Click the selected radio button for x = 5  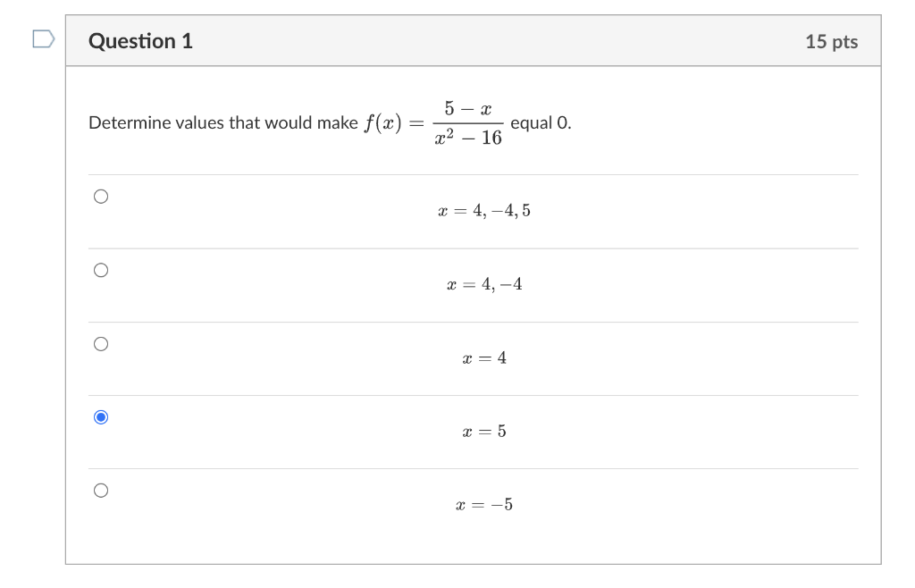[99, 415]
